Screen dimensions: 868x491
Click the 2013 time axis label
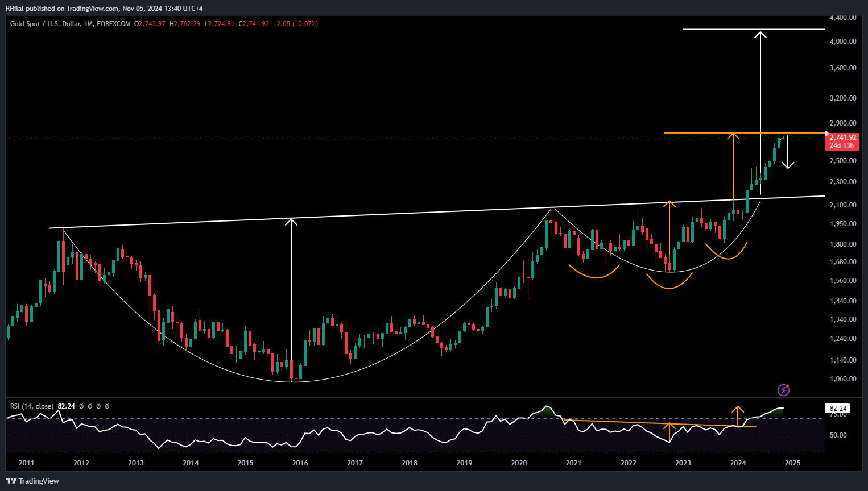coord(136,463)
